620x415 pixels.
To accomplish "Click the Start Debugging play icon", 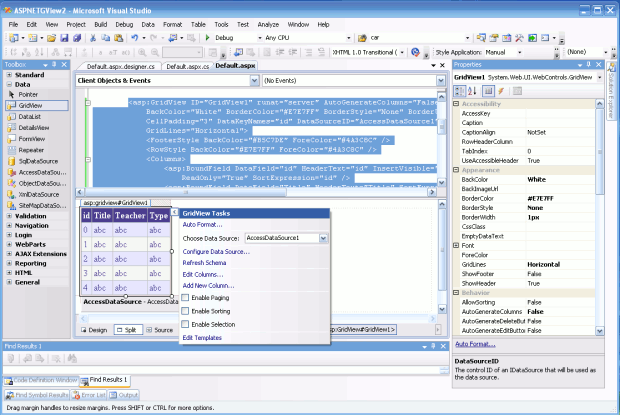I will coord(207,37).
